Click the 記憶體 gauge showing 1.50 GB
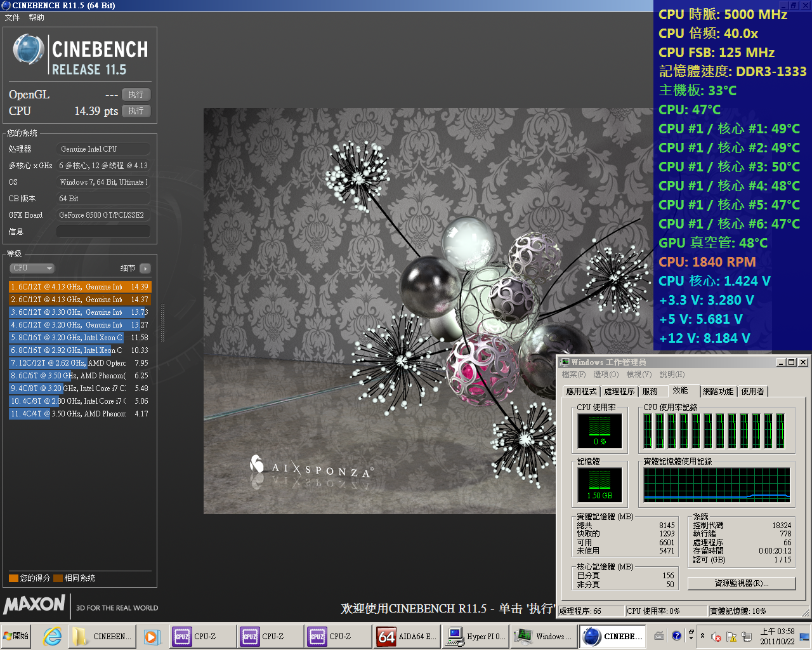Screen dimensions: 812x650 pyautogui.click(x=599, y=485)
